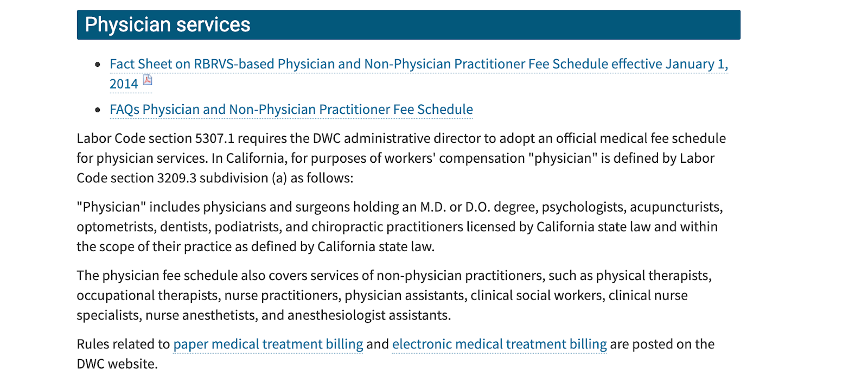Click the "2014" link text continuation
The width and height of the screenshot is (868, 376).
pos(124,84)
